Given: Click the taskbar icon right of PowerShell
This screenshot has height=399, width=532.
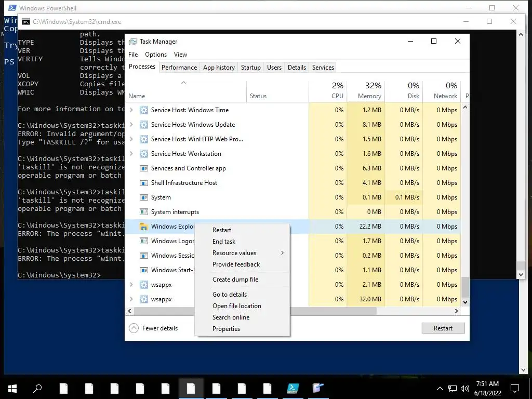Looking at the screenshot, I should 318,388.
